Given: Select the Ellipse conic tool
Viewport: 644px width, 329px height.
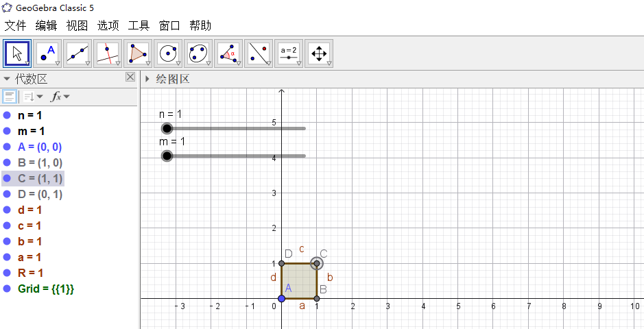Looking at the screenshot, I should (198, 53).
